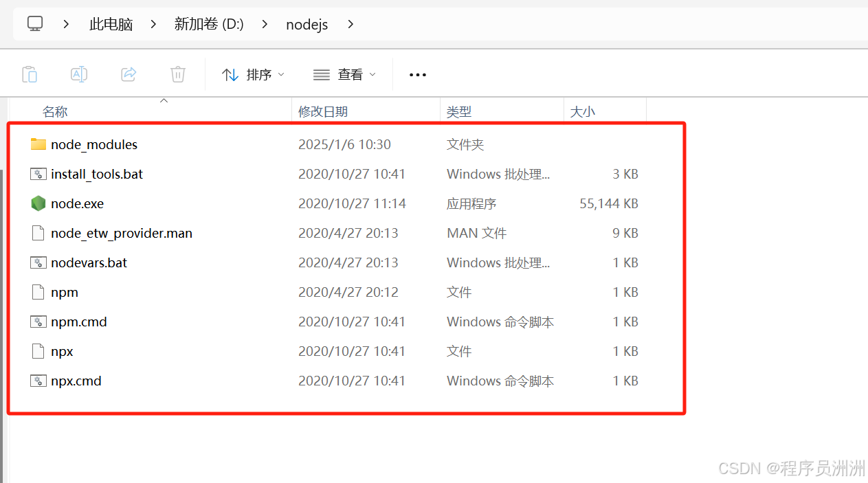868x483 pixels.
Task: Open the 排序 sort dropdown
Action: [253, 74]
